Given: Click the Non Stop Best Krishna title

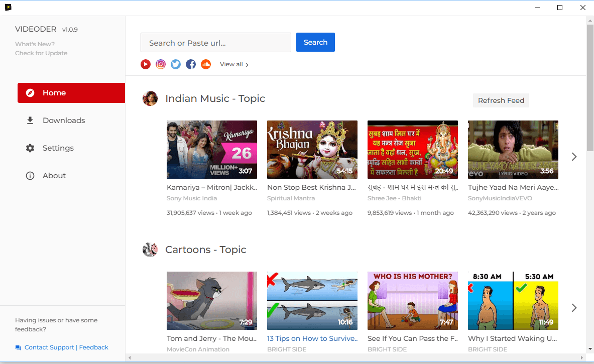Looking at the screenshot, I should (x=311, y=187).
